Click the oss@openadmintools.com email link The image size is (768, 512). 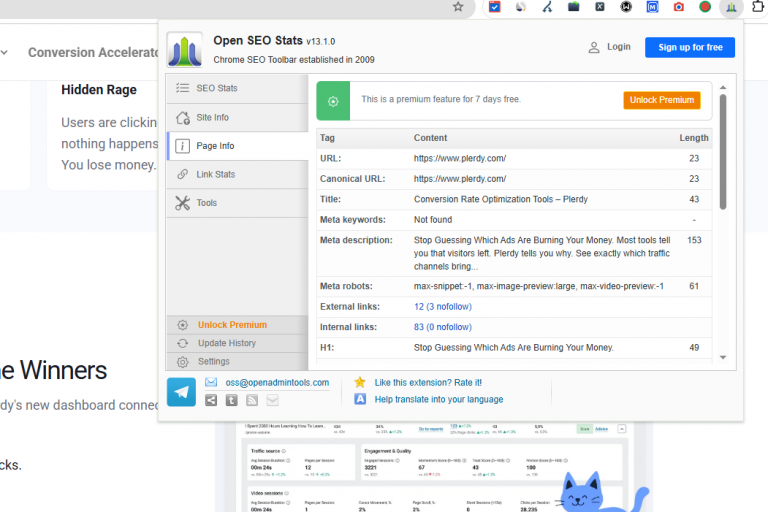click(x=277, y=383)
